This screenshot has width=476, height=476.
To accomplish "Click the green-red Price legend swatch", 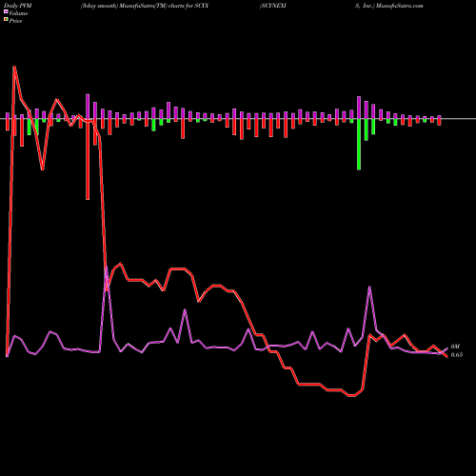I will 6,20.
